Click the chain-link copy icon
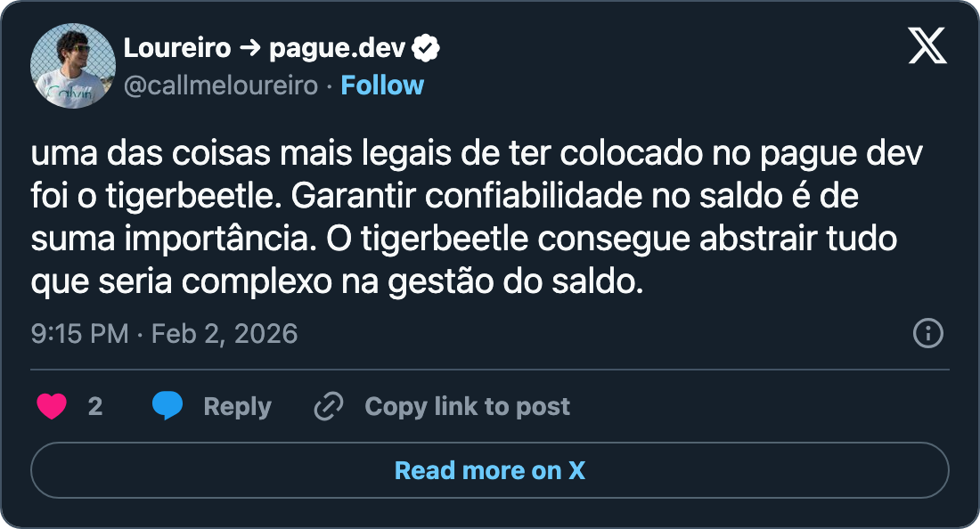The image size is (980, 529). pyautogui.click(x=329, y=406)
